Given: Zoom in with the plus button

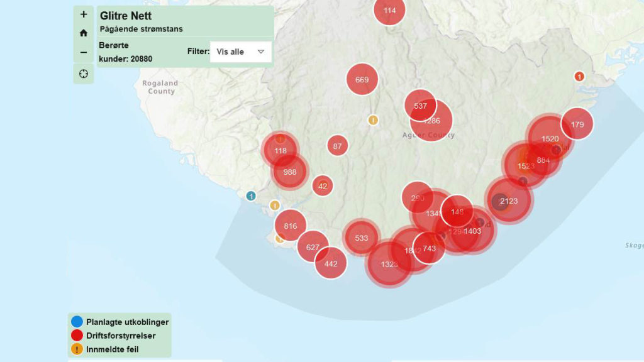Looking at the screenshot, I should (x=84, y=14).
